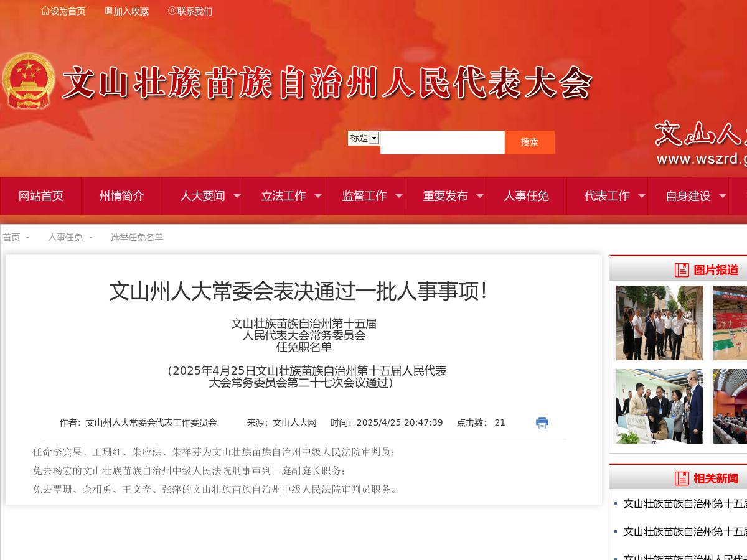
Task: Click the 搜索 search button
Action: [x=530, y=142]
